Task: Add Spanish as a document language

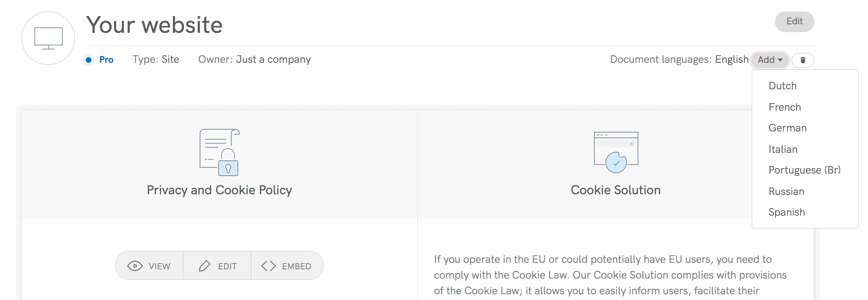Action: coord(787,212)
